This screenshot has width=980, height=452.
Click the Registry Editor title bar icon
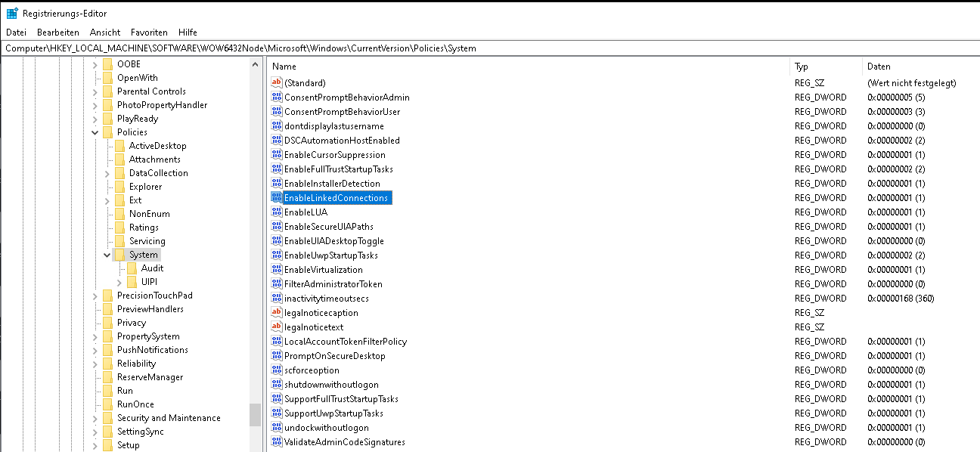[12, 13]
